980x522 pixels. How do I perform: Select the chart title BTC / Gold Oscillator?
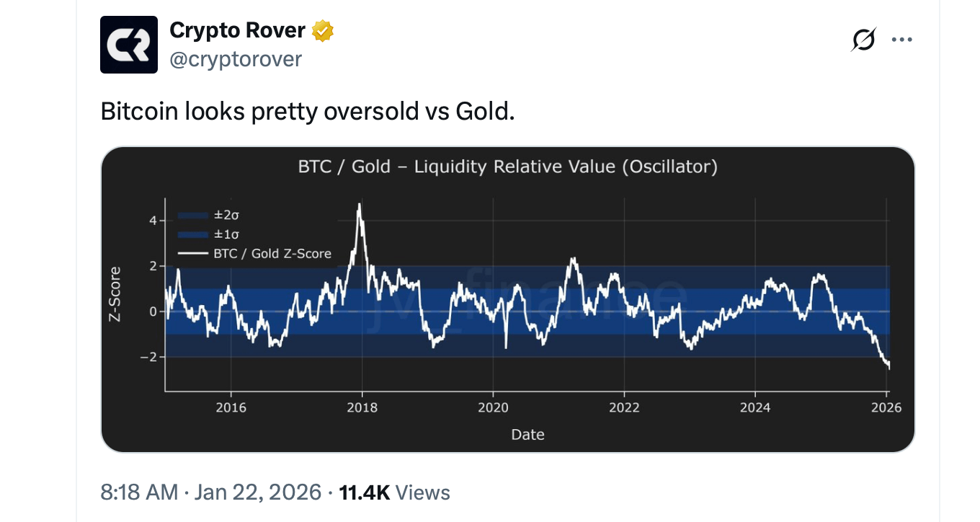507,167
